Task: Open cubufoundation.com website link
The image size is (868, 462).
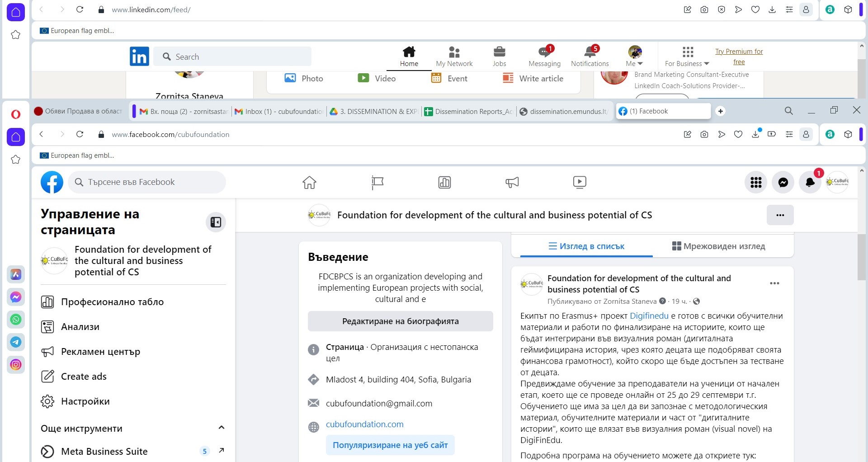Action: pos(364,424)
